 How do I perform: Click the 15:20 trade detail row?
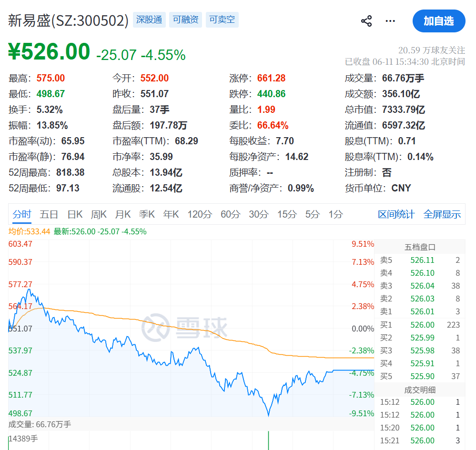pos(420,428)
